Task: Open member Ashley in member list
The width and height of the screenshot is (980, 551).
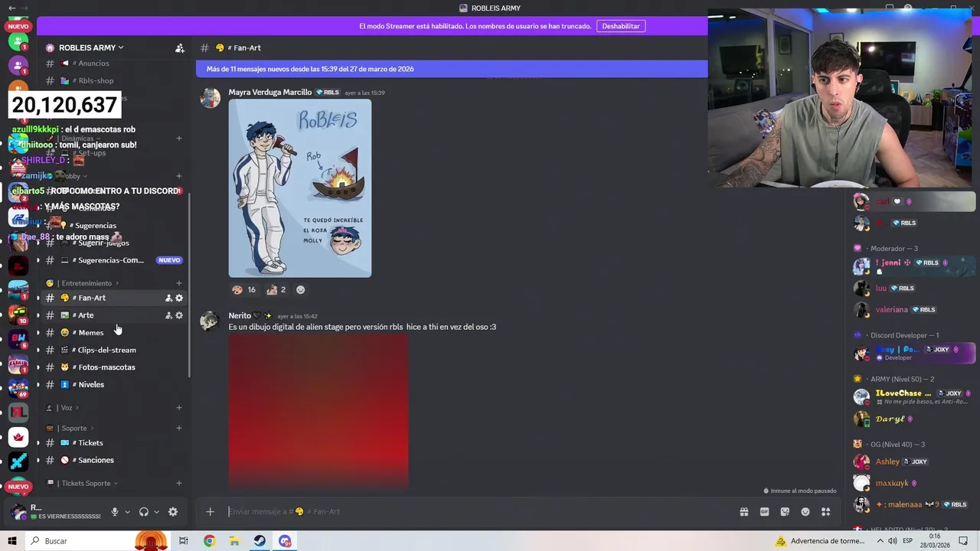Action: [x=888, y=461]
